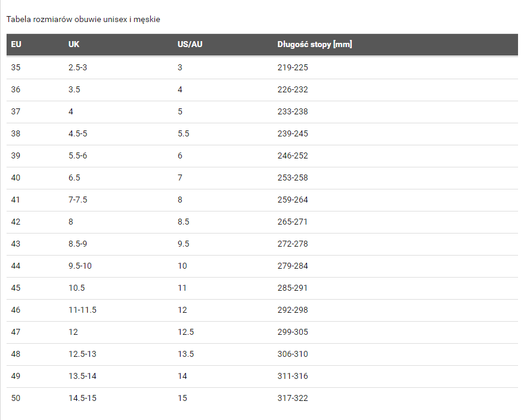Click the table title text

[83, 20]
